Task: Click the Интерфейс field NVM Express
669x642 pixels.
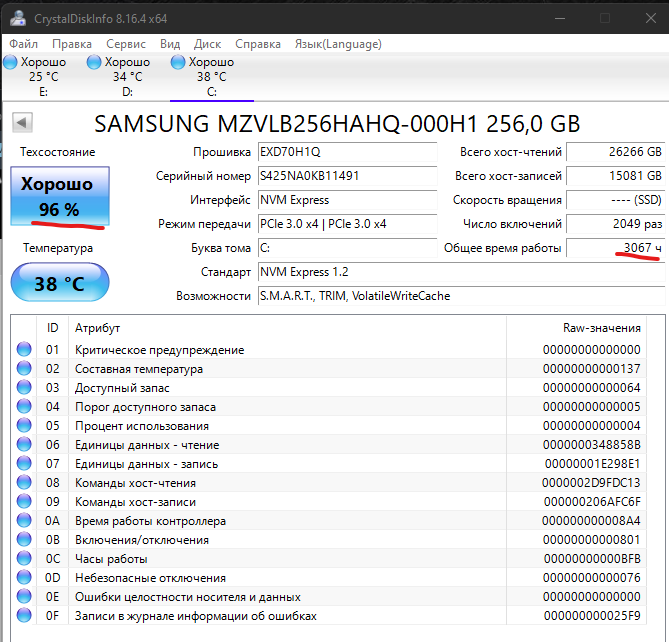Action: coord(347,200)
